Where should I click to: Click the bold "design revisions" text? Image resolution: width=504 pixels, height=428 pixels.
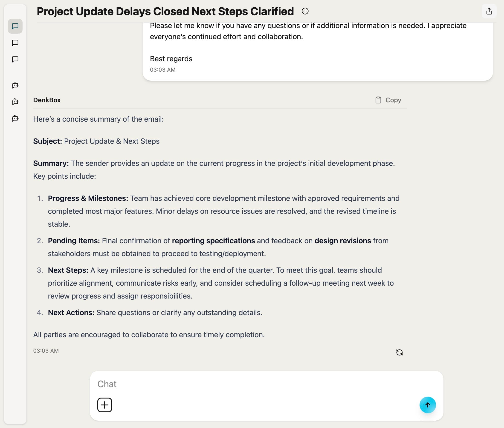click(342, 241)
